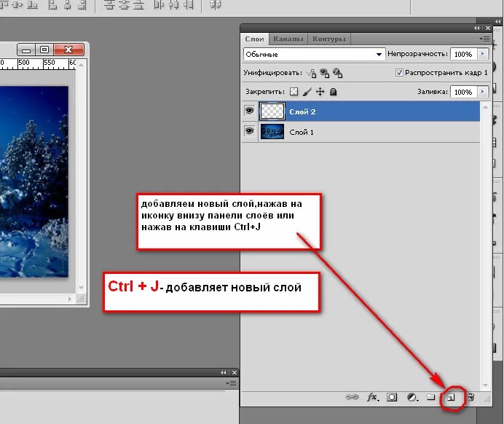Click the Заливка 100% field
The image size is (504, 424).
(x=464, y=92)
